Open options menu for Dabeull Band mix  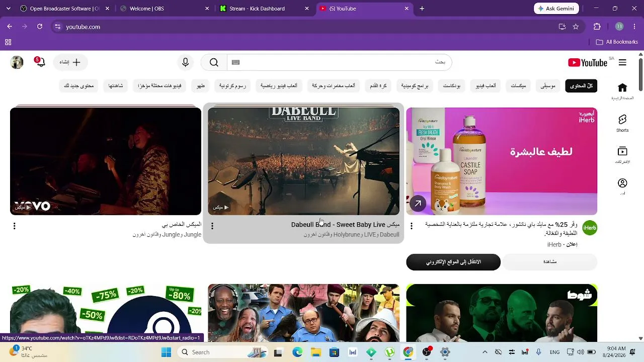pos(212,226)
